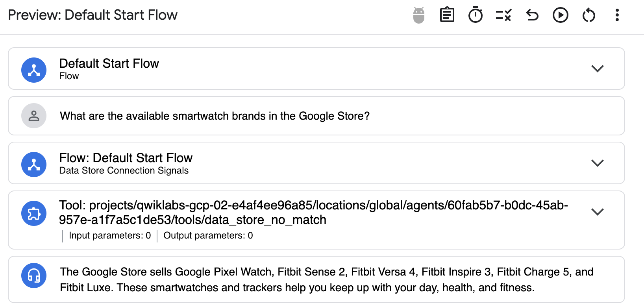Click the Preview: Default Start Flow heading
The image size is (644, 307).
point(93,15)
